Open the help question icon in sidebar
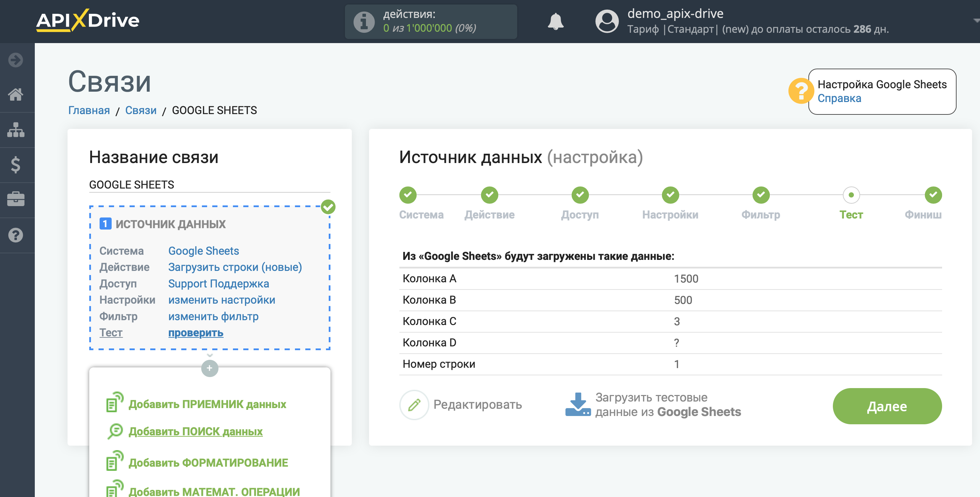Image resolution: width=980 pixels, height=497 pixels. (16, 235)
